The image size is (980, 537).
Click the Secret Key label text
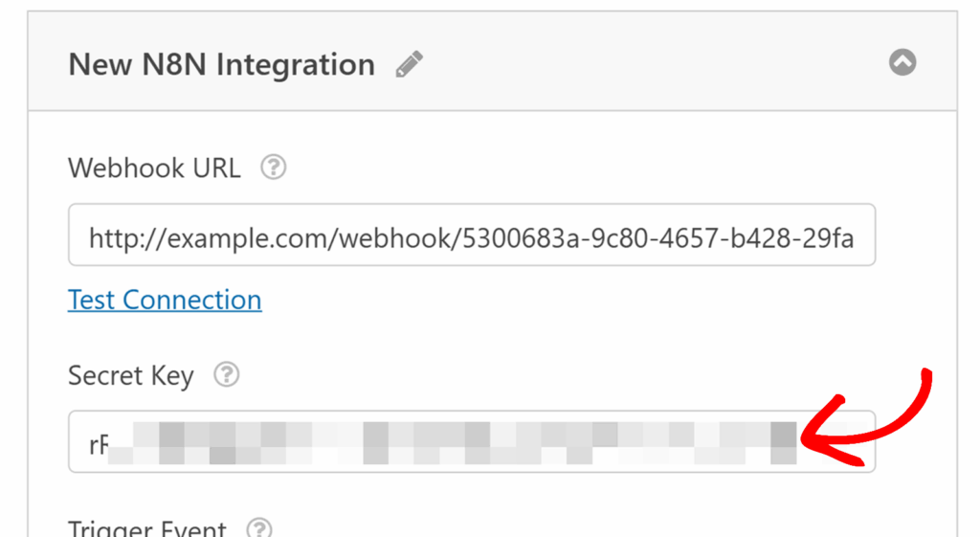pyautogui.click(x=130, y=375)
